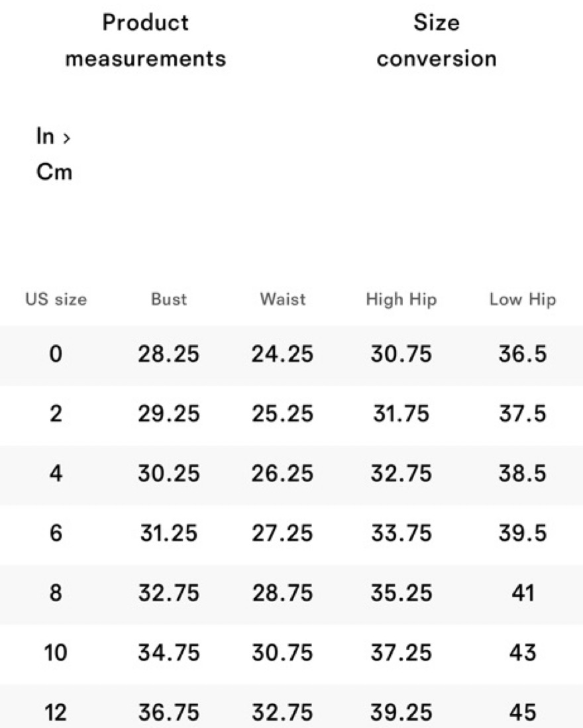Click the 28.75 waist measurement value
Screen dimensions: 583x728
(x=282, y=593)
